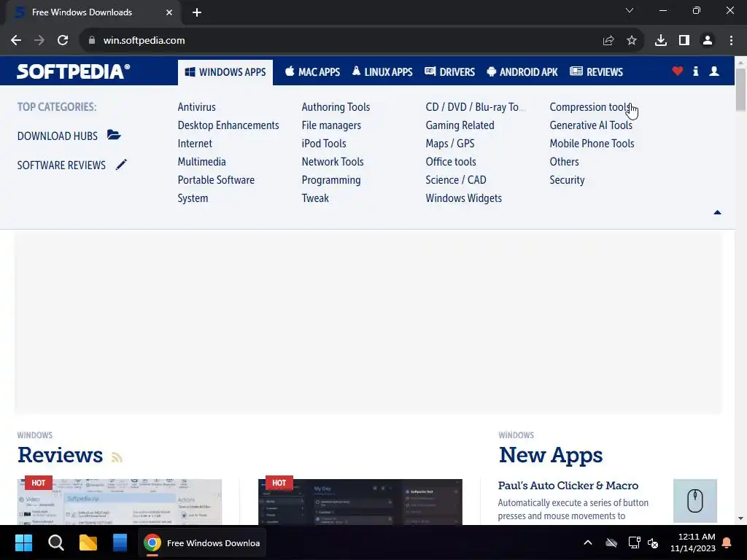747x560 pixels.
Task: Open the clock and date in taskbar
Action: point(693,542)
